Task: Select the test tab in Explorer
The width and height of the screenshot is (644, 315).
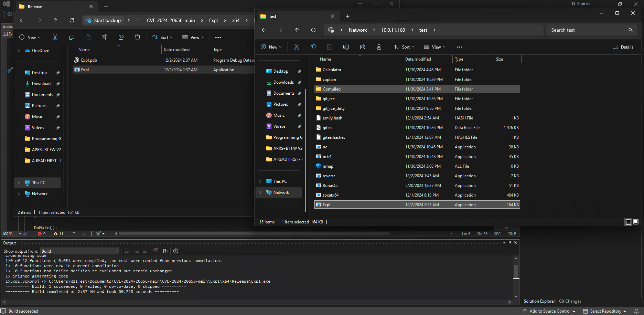Action: 298,16
